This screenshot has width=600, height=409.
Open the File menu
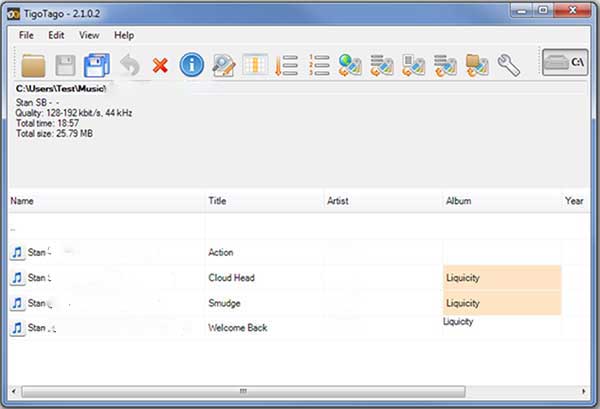[26, 35]
